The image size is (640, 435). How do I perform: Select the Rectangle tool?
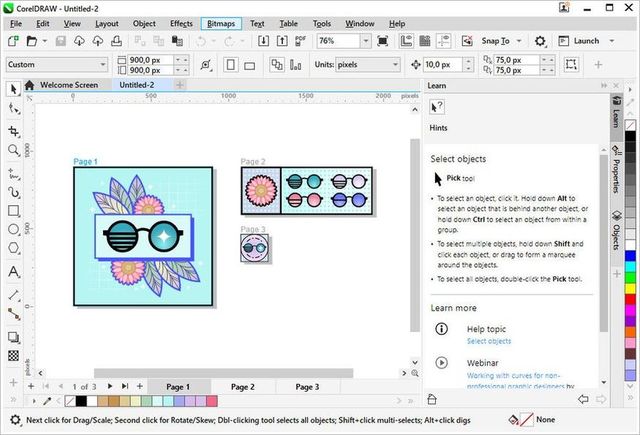[x=14, y=210]
